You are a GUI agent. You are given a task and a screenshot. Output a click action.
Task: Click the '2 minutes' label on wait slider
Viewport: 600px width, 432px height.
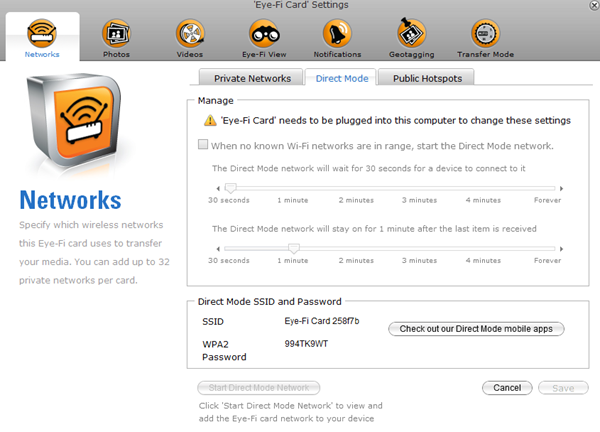pos(356,200)
